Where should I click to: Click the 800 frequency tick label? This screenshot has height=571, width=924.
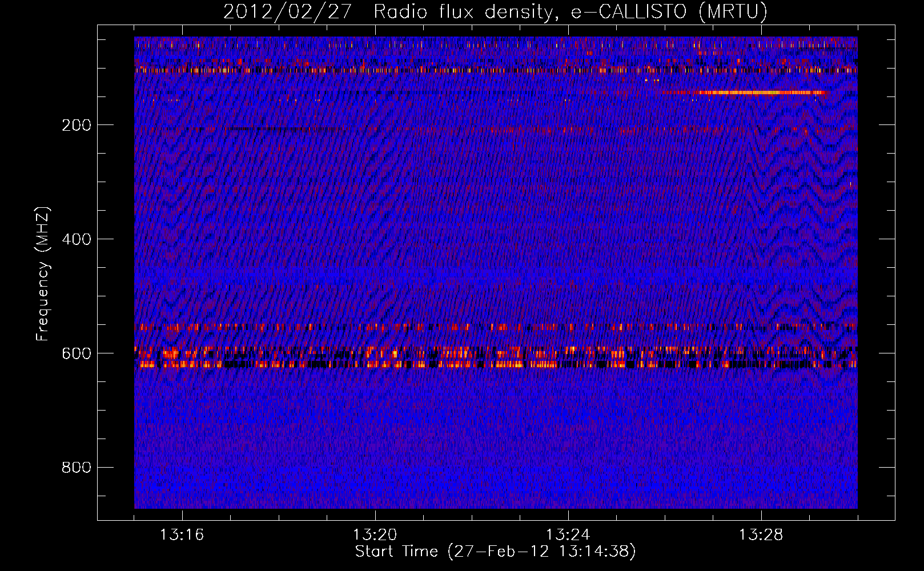click(x=77, y=468)
